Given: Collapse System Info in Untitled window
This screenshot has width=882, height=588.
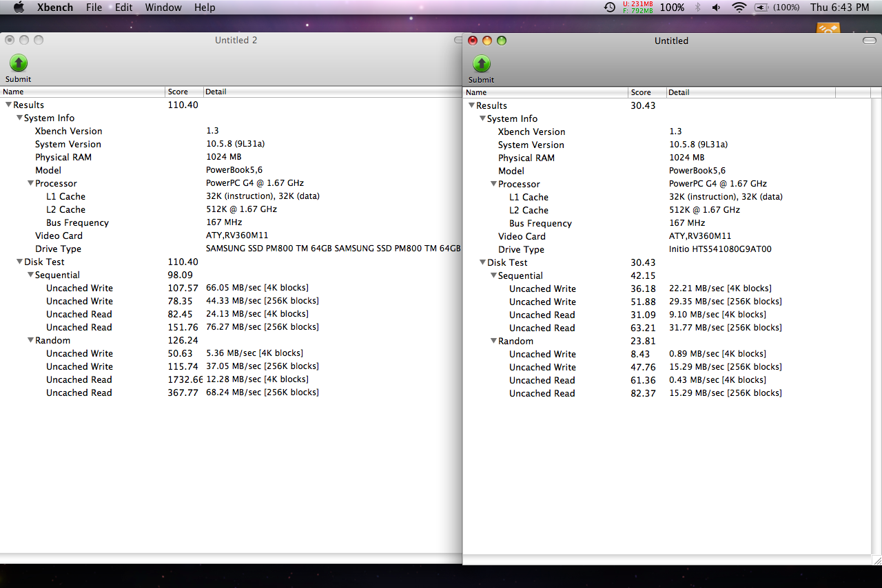Looking at the screenshot, I should click(x=482, y=118).
